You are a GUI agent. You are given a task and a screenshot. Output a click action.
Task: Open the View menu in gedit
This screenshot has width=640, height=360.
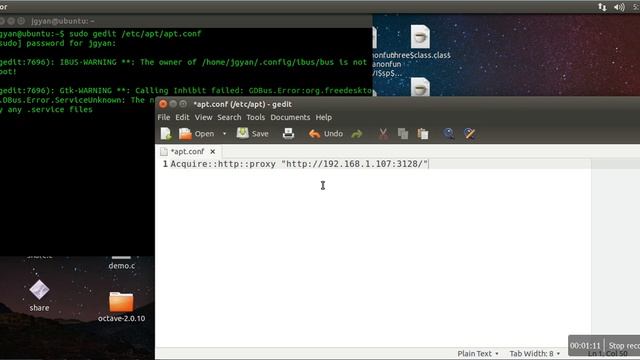(x=203, y=117)
